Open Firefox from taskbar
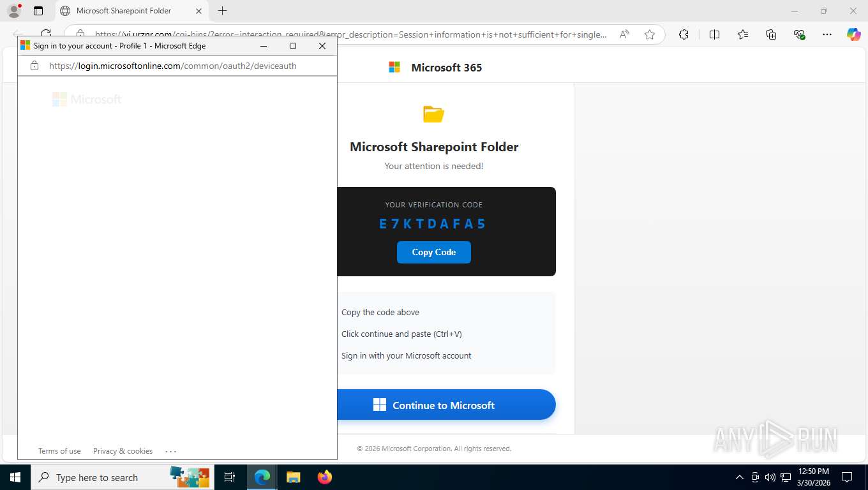Screen dimensions: 868x490 [x=325, y=477]
